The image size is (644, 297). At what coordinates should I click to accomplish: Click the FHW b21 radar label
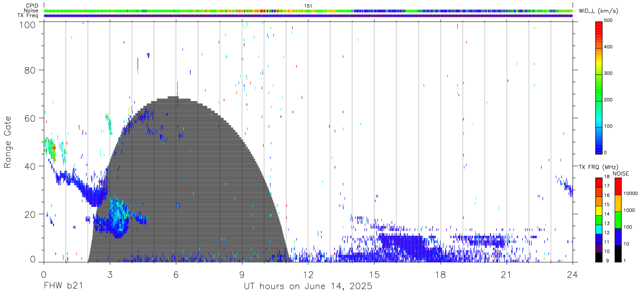[63, 286]
